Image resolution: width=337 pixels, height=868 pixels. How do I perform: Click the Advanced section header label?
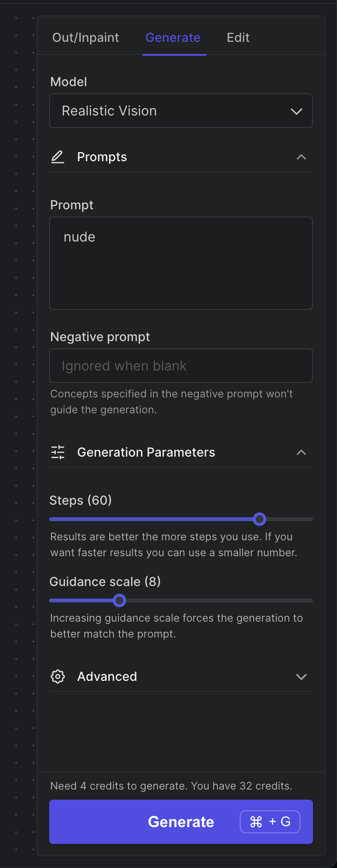tap(107, 677)
